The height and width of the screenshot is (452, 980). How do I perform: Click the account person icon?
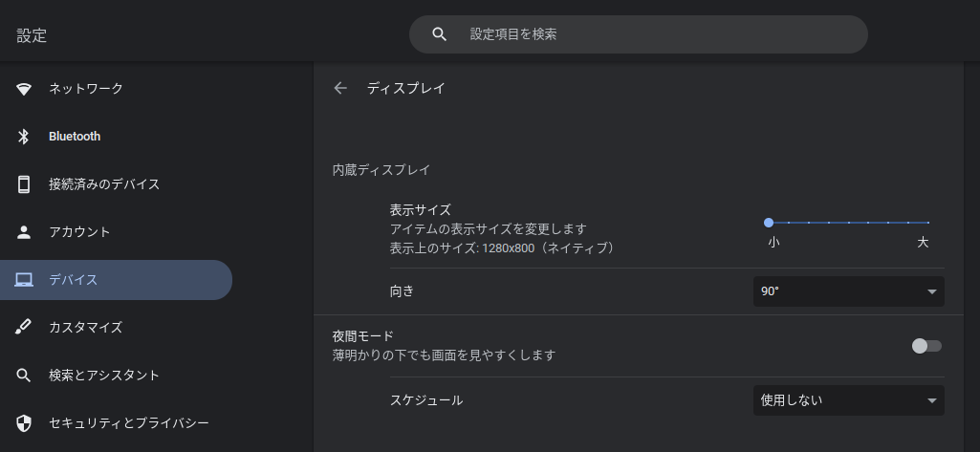24,232
